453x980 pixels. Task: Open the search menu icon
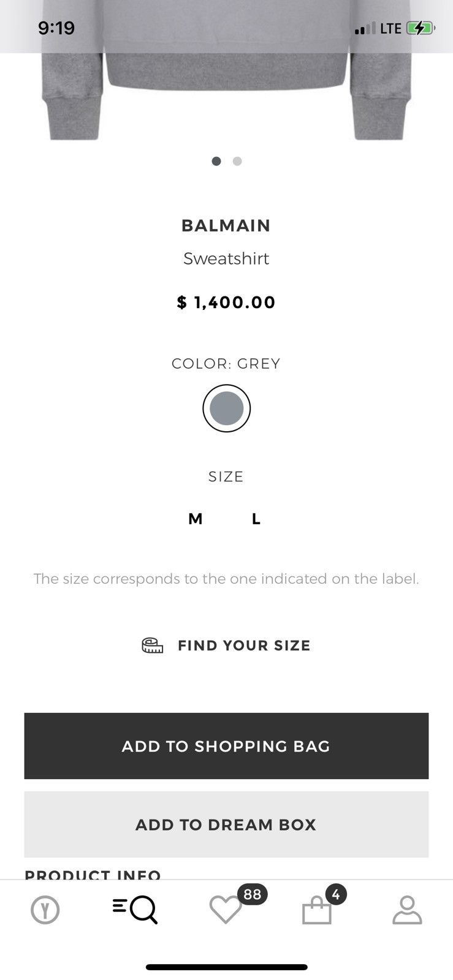tap(135, 910)
